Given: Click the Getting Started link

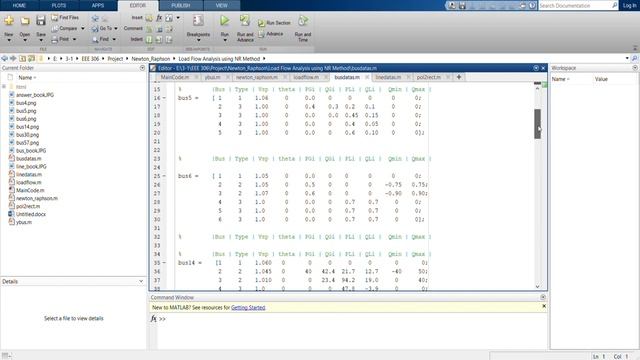Looking at the screenshot, I should 248,308.
